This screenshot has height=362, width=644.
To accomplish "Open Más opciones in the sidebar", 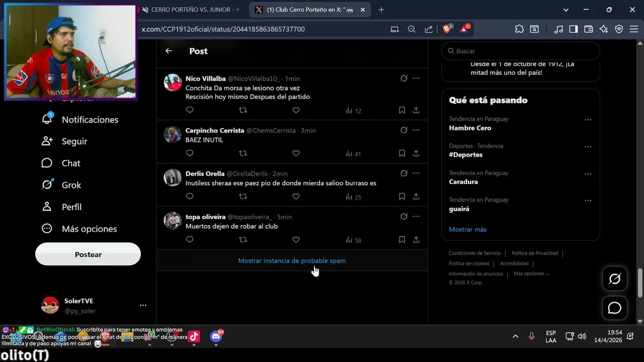I will [x=79, y=229].
